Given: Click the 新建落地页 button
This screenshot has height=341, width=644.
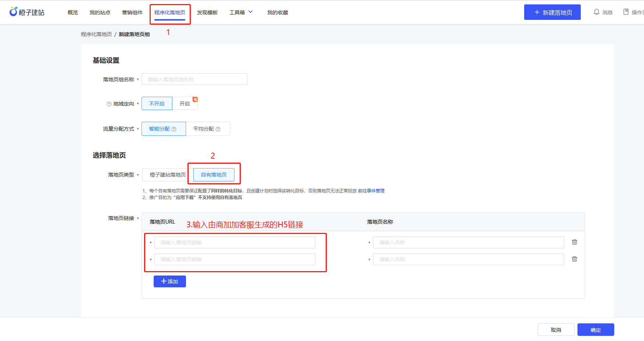Looking at the screenshot, I should point(552,12).
